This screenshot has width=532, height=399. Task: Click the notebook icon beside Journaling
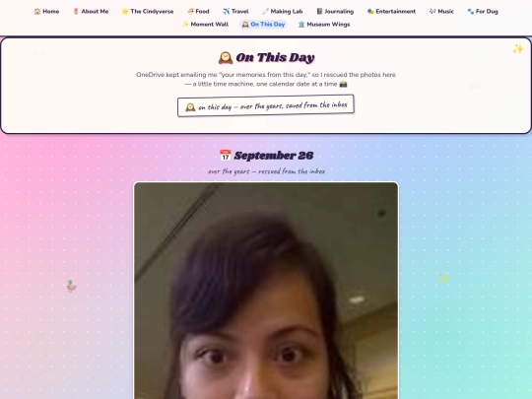[319, 12]
